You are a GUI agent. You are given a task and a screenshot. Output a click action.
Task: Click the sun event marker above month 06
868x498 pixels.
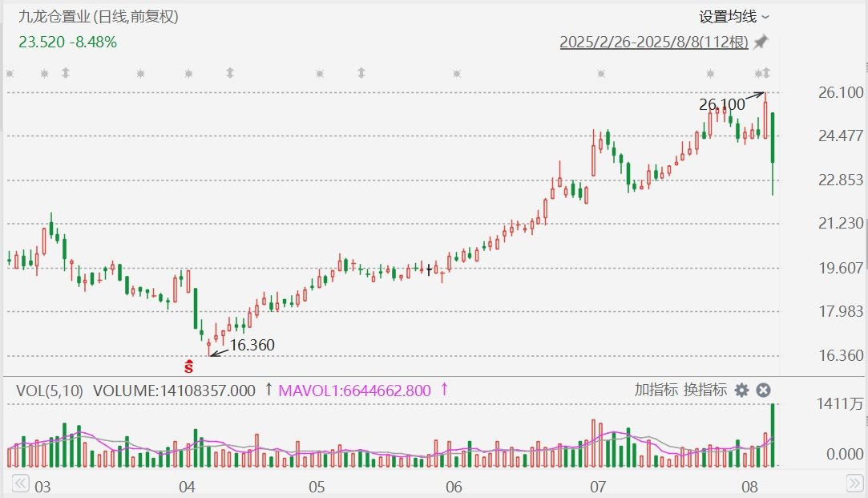(457, 74)
